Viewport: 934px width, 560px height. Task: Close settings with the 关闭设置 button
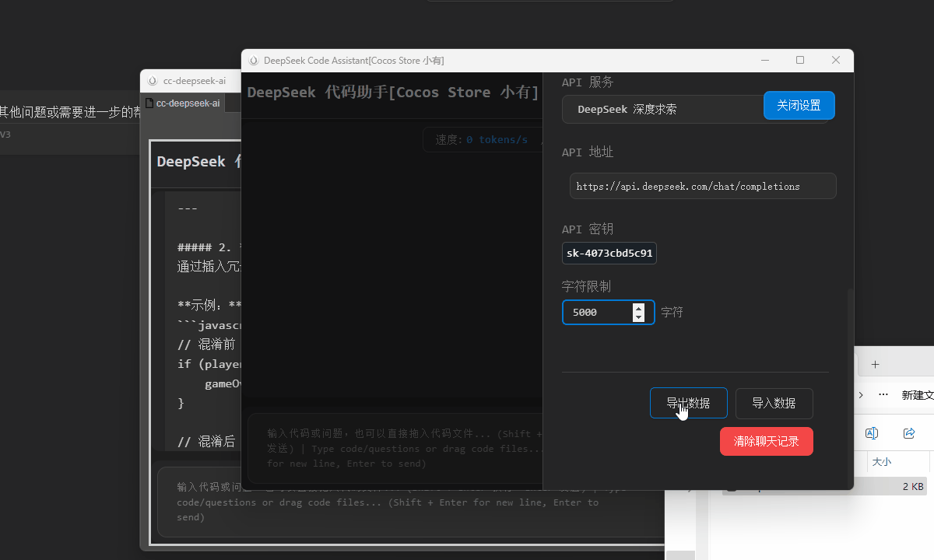click(x=799, y=105)
